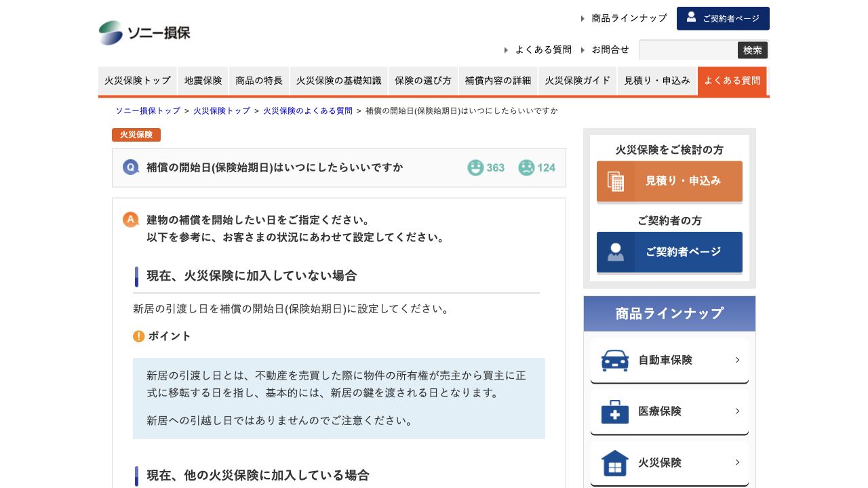Click the sad face unhelpful icon

526,167
